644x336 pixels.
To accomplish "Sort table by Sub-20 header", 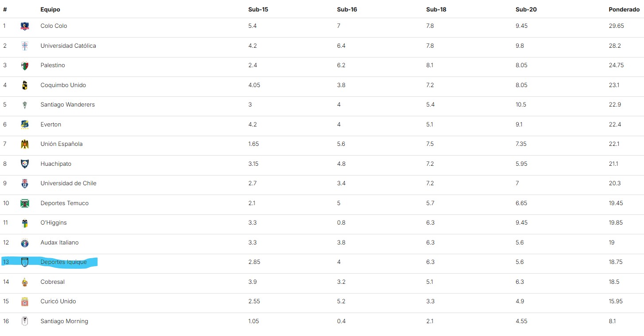I will coord(526,9).
